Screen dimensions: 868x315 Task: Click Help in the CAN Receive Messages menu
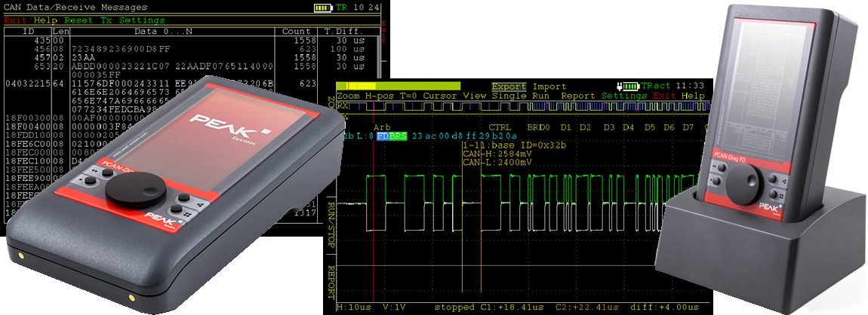[45, 20]
